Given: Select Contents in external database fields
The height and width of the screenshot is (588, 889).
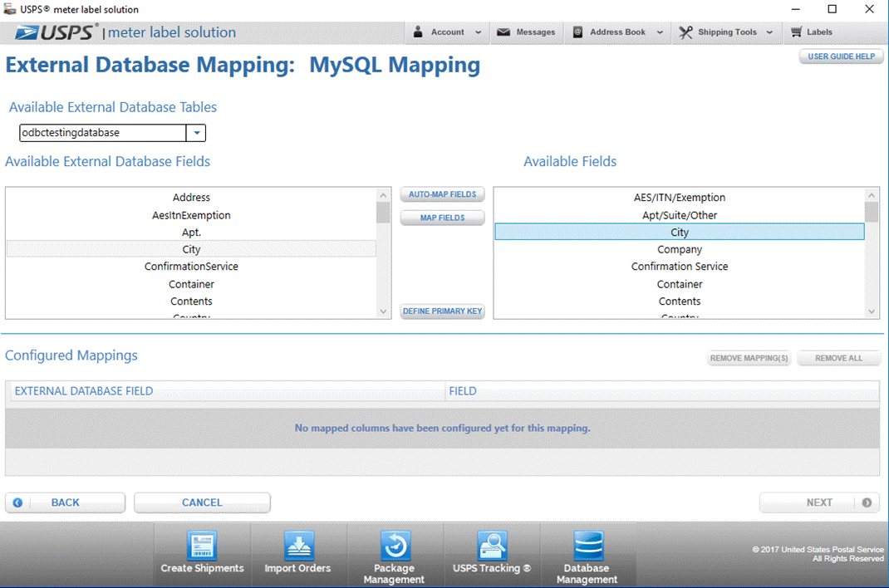Looking at the screenshot, I should 191,301.
